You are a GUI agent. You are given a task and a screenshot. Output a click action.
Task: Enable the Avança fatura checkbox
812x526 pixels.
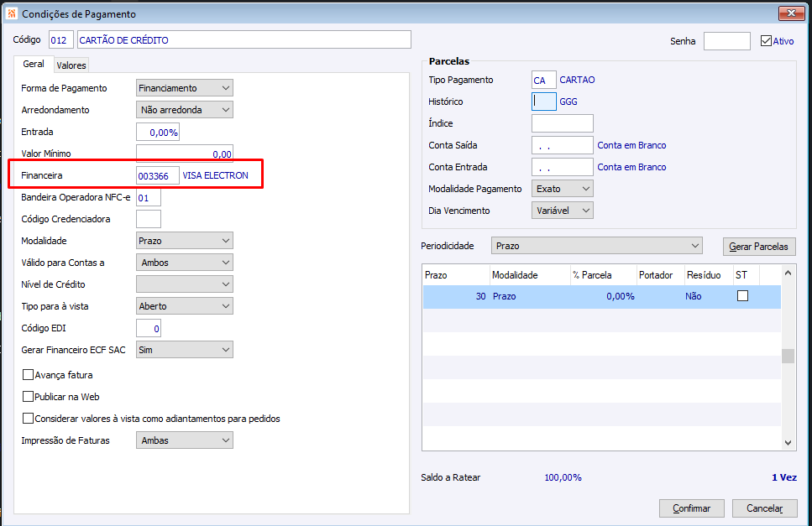pyautogui.click(x=28, y=374)
